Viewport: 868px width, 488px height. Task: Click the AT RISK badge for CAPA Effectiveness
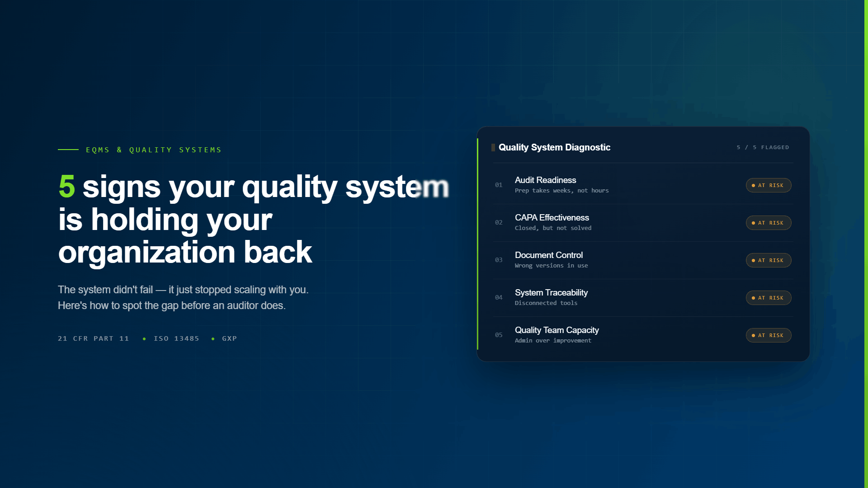(x=769, y=223)
